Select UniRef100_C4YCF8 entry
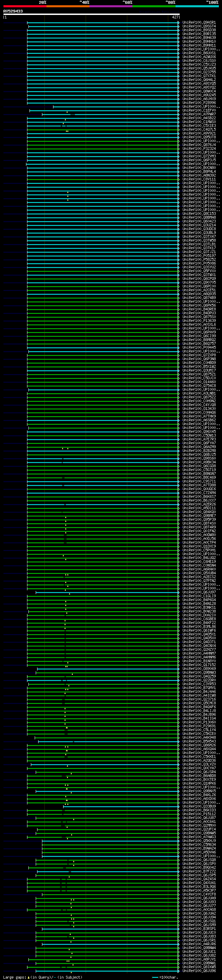222x980 pixels. point(199,894)
